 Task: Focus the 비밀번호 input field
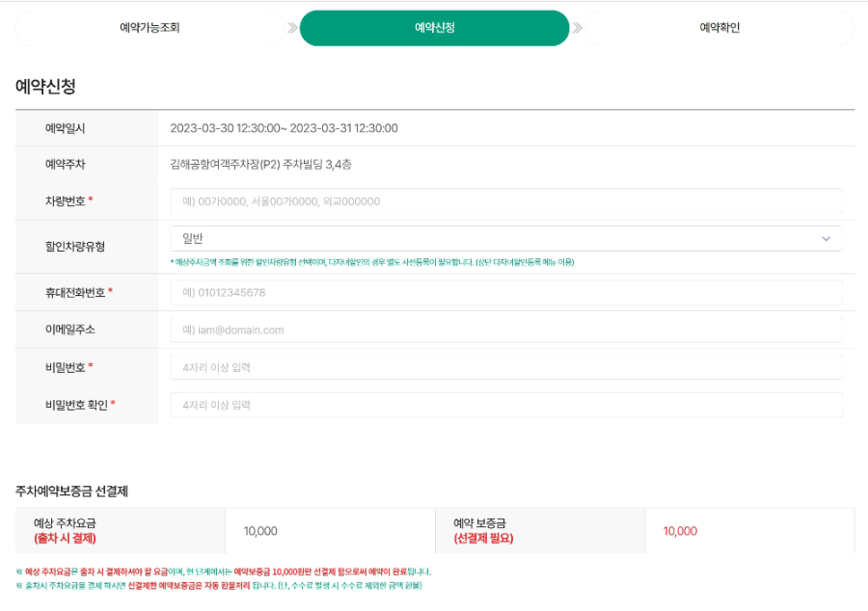pyautogui.click(x=506, y=367)
